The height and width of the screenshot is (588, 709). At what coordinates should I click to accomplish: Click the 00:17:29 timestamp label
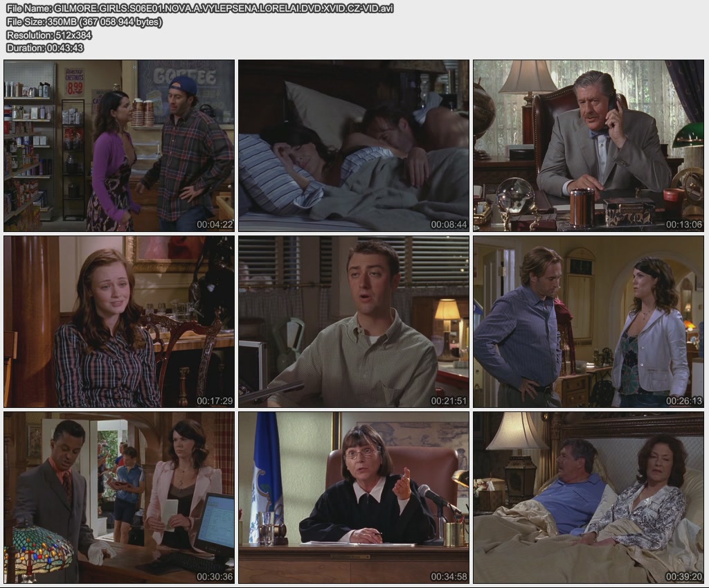(x=214, y=400)
